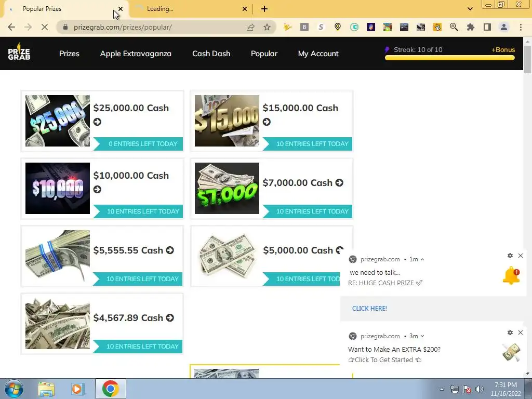Open Apple Extravaganza page
Image resolution: width=532 pixels, height=399 pixels.
pyautogui.click(x=136, y=54)
